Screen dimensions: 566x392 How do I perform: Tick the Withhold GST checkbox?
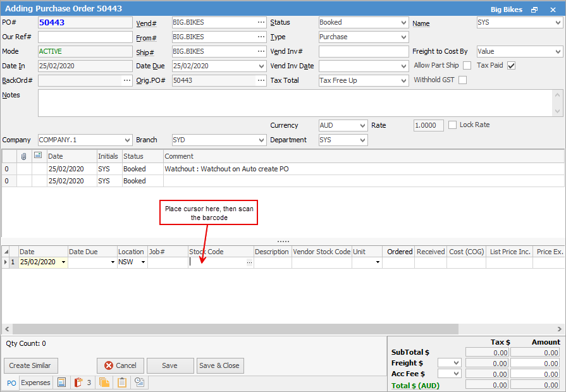463,80
